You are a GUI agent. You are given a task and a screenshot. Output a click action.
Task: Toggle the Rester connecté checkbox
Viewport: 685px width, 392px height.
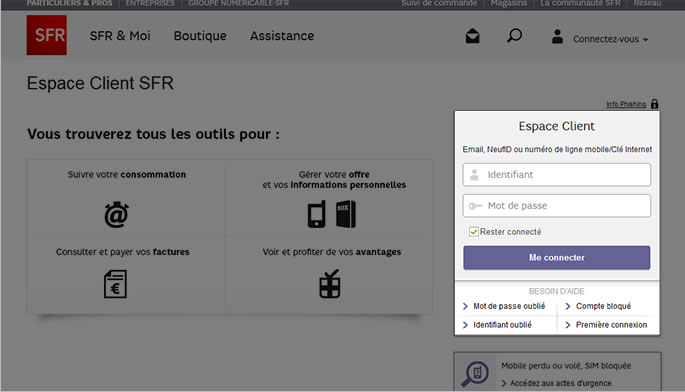point(474,232)
